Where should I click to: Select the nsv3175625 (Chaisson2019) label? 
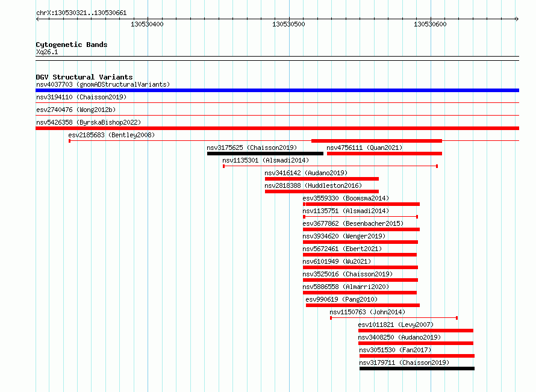(x=252, y=148)
